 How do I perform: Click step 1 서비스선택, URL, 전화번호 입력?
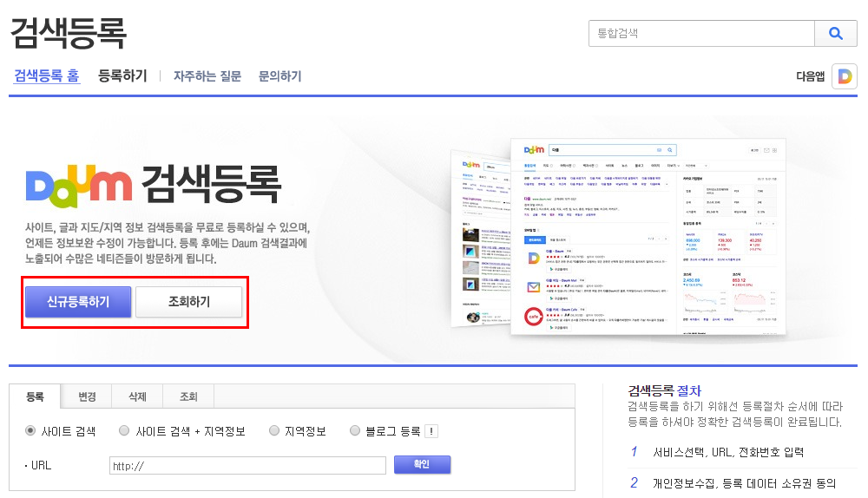point(728,453)
